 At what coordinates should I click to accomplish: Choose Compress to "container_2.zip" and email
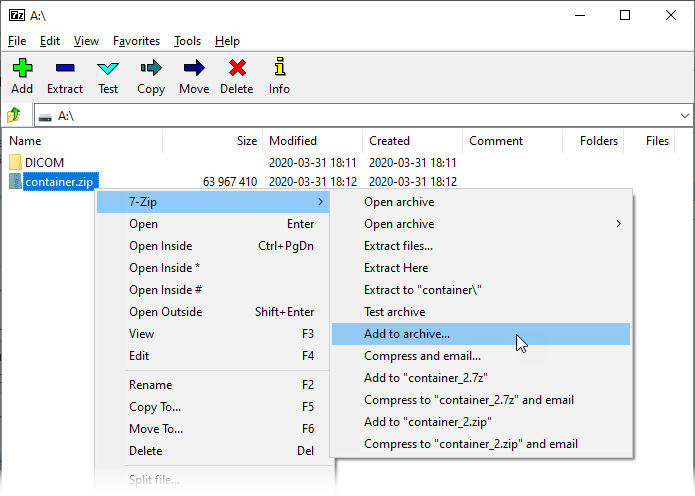pyautogui.click(x=481, y=444)
